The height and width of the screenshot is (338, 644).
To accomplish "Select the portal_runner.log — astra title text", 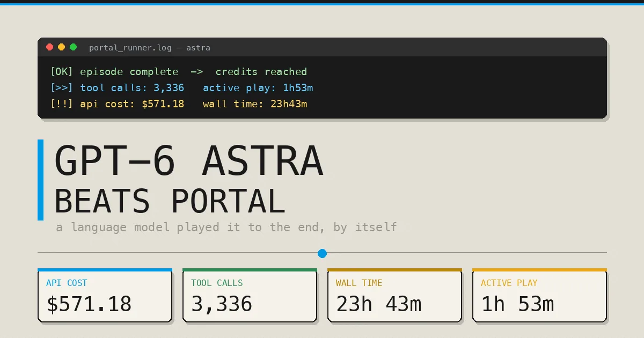I will pyautogui.click(x=150, y=48).
